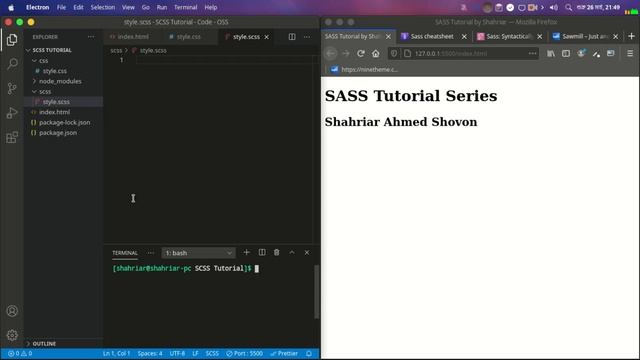Open the minetheme bookmark link
The height and width of the screenshot is (360, 640).
364,69
